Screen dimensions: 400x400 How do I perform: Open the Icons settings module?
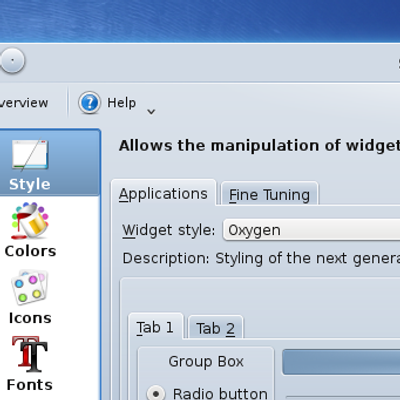click(30, 287)
